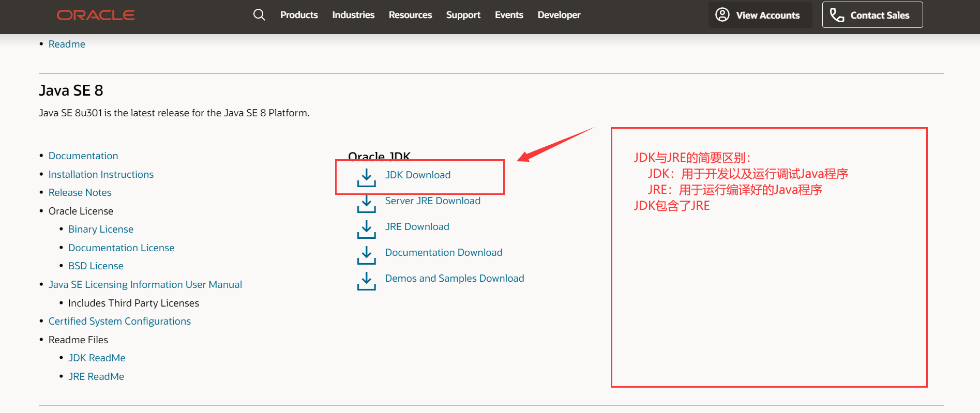Open the Release Notes link
Screen dimensions: 980x413
tap(80, 193)
